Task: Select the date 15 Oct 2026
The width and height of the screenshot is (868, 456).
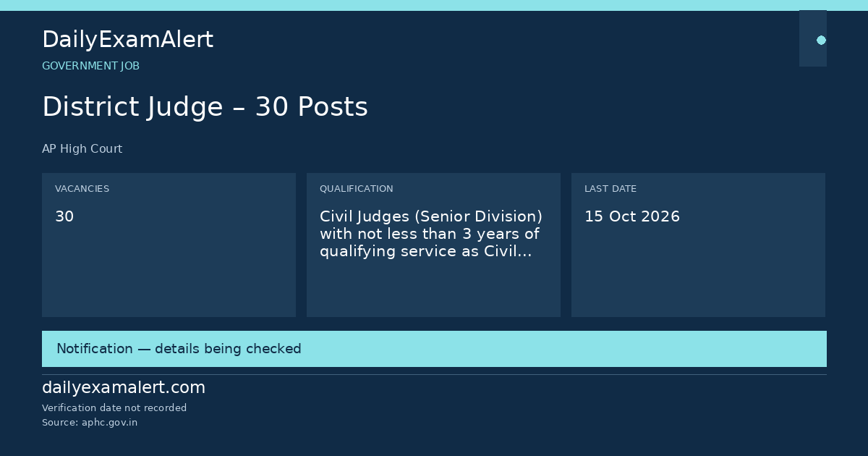Action: (x=632, y=216)
